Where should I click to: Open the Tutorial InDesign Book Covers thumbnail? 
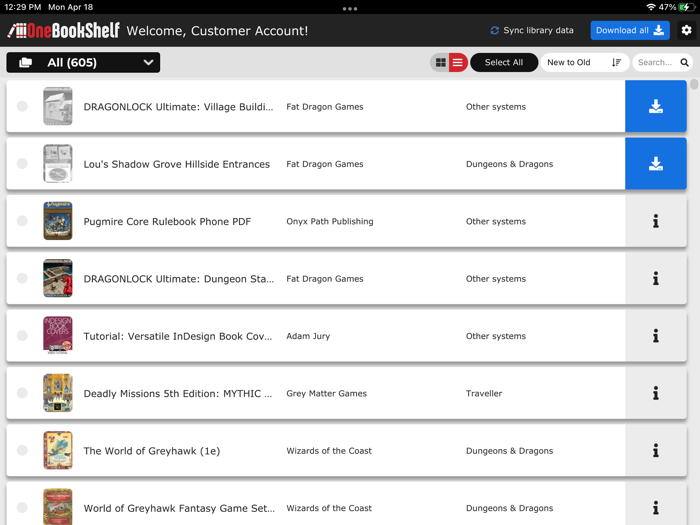click(58, 336)
